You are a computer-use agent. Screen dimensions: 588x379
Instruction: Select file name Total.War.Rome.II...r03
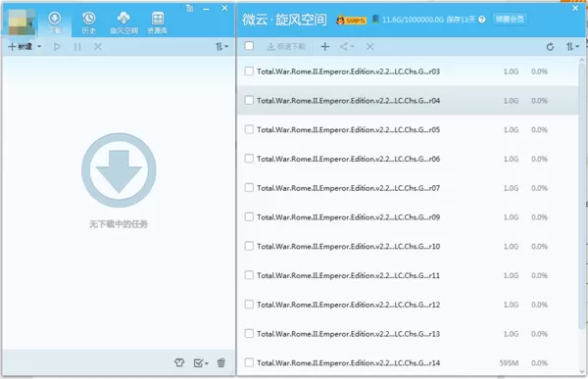point(348,71)
